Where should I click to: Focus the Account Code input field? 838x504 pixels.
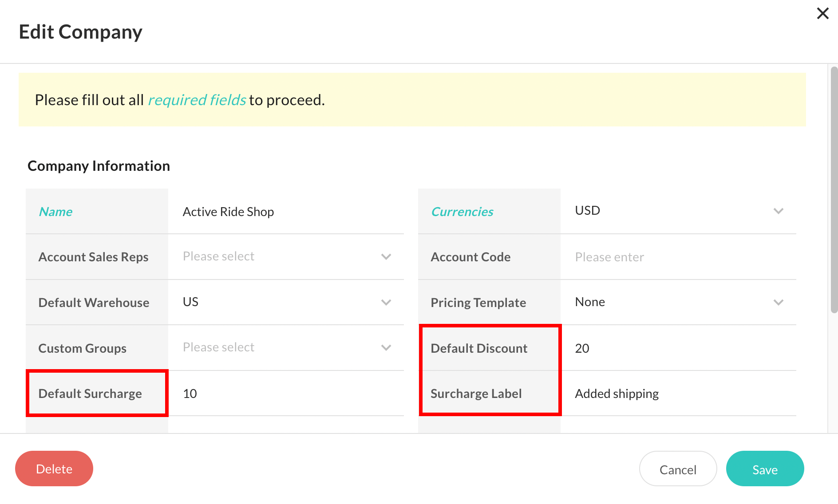pos(678,257)
